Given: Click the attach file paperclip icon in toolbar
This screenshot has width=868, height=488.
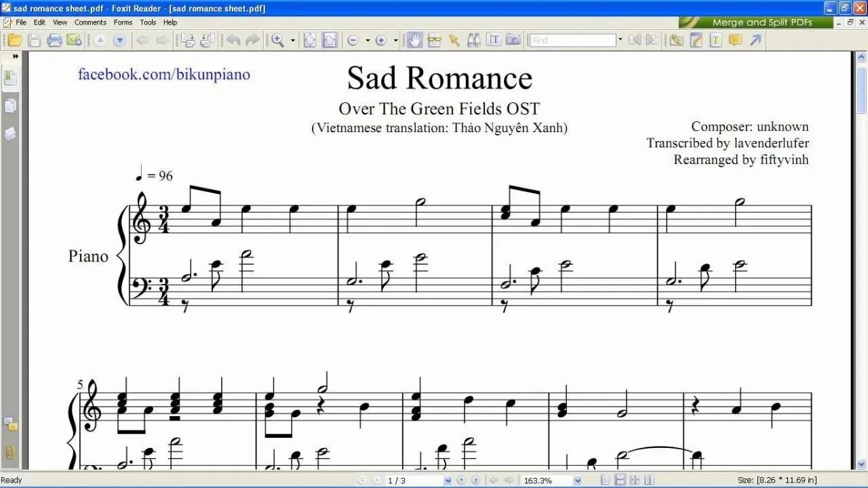Looking at the screenshot, I should click(x=676, y=40).
